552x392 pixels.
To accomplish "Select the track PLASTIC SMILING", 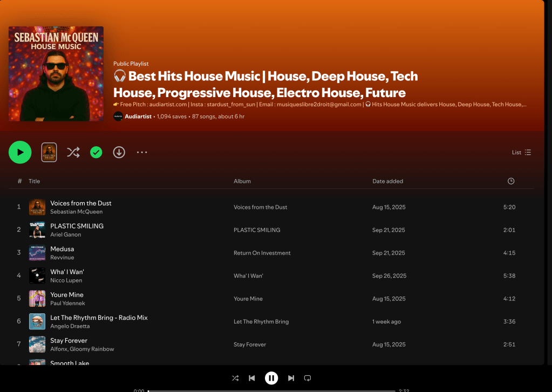I will (x=77, y=226).
